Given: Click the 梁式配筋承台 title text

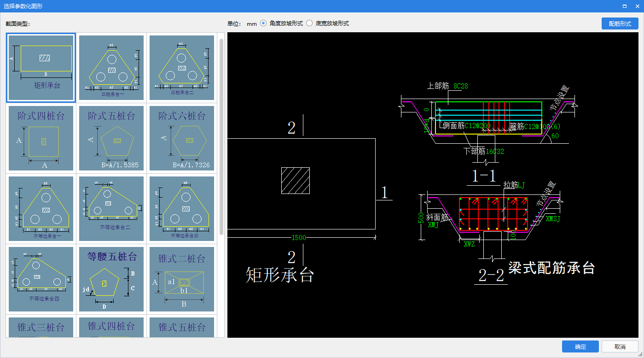Looking at the screenshot, I should pos(551,268).
